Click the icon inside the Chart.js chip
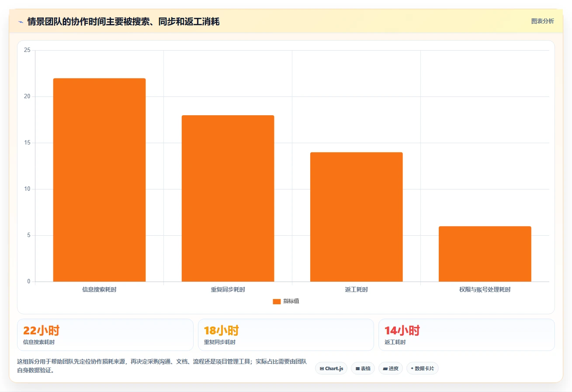The width and height of the screenshot is (572, 392). [x=322, y=368]
